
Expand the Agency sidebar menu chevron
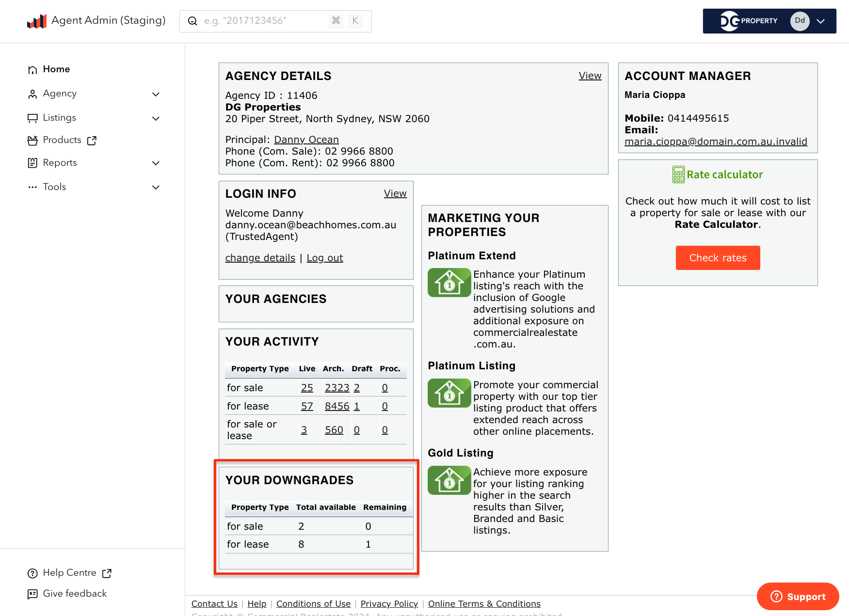(156, 94)
